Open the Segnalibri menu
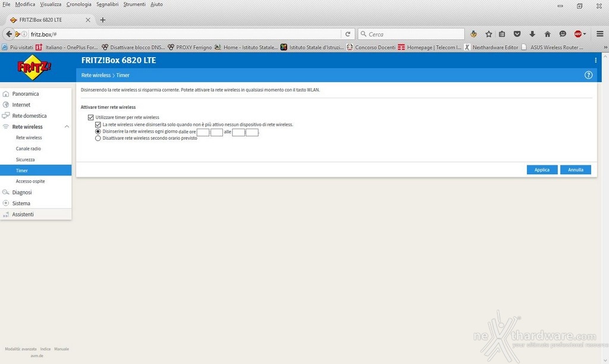This screenshot has width=609, height=364. click(108, 4)
